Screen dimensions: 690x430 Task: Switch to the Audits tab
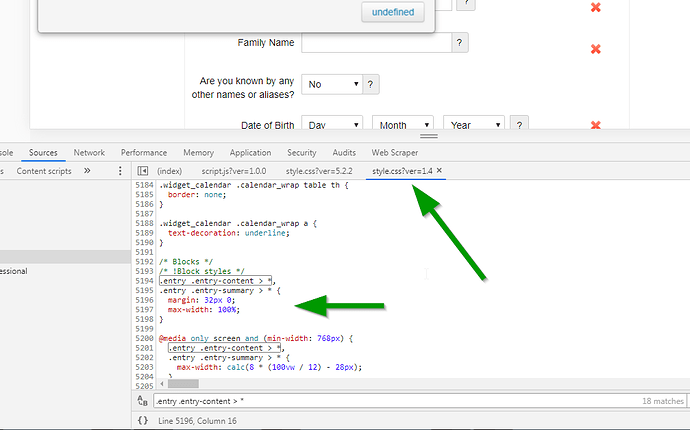point(344,153)
